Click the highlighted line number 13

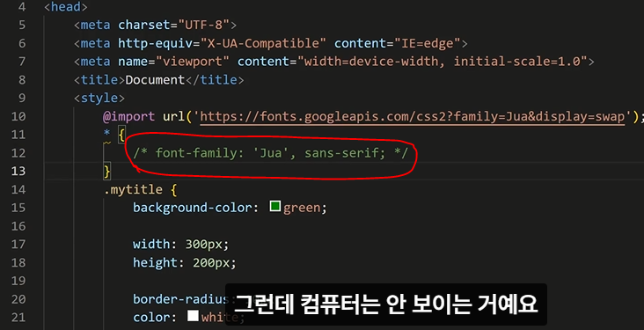coord(18,171)
